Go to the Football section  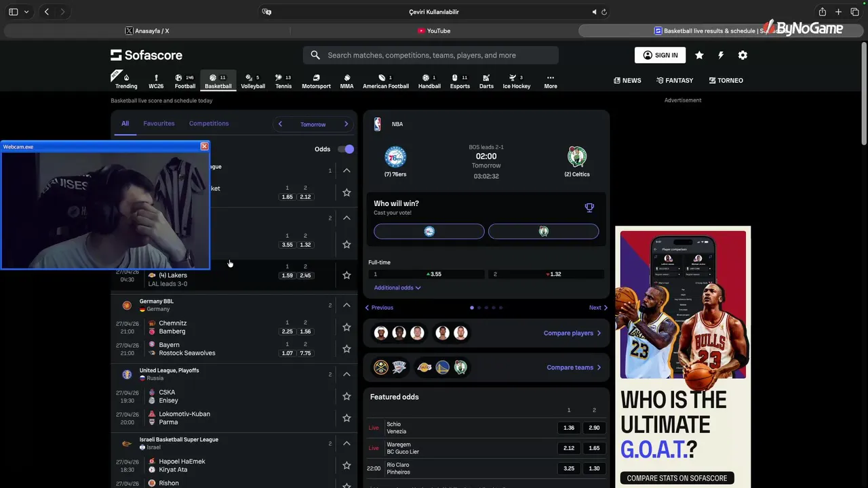tap(185, 81)
